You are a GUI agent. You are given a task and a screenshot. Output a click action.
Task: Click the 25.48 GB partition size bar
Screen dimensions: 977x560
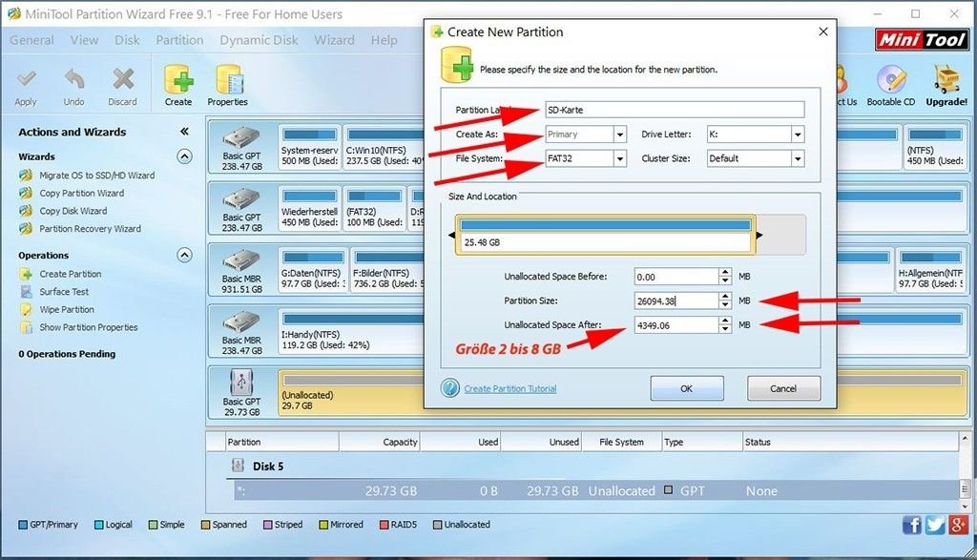coord(606,235)
